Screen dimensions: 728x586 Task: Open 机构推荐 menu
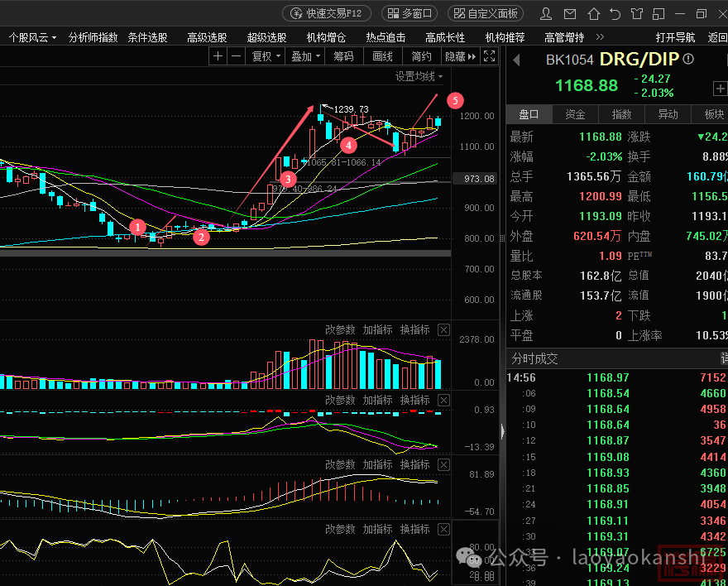coord(505,37)
